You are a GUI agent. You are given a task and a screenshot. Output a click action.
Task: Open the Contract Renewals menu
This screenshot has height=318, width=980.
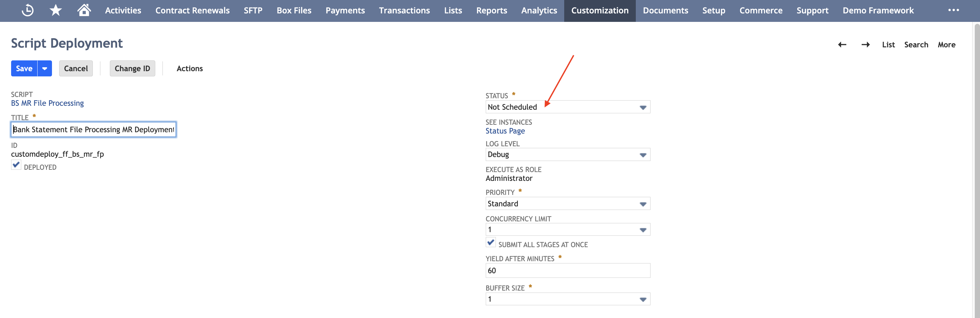pyautogui.click(x=193, y=11)
